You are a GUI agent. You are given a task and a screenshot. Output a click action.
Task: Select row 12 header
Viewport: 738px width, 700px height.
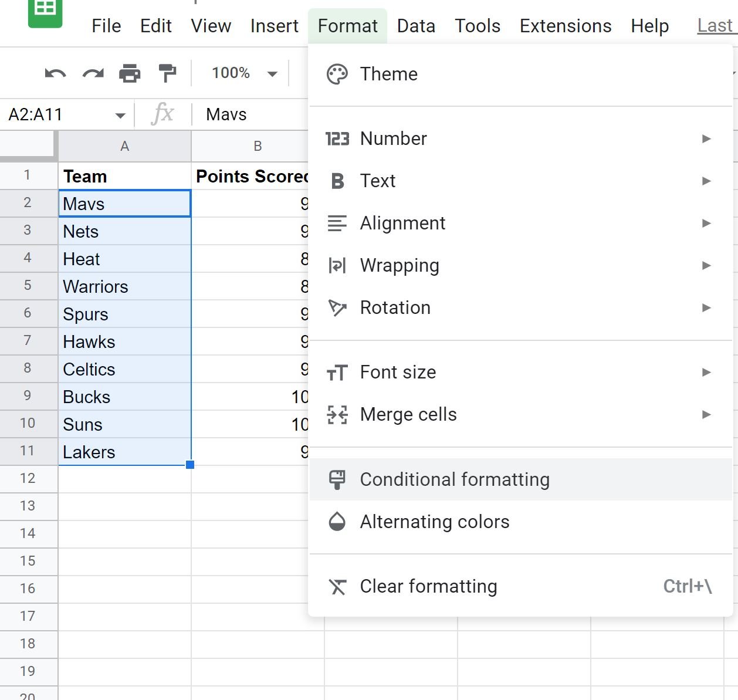pyautogui.click(x=28, y=479)
